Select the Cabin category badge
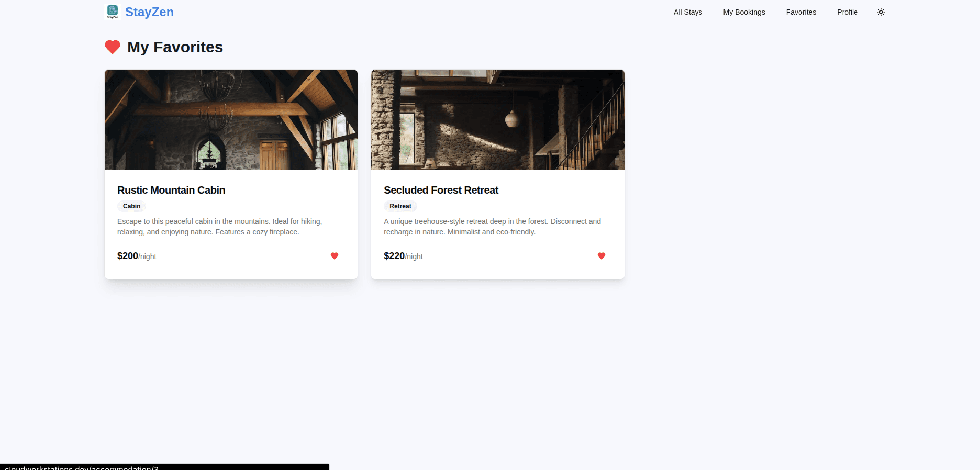Image resolution: width=980 pixels, height=470 pixels. pos(131,206)
